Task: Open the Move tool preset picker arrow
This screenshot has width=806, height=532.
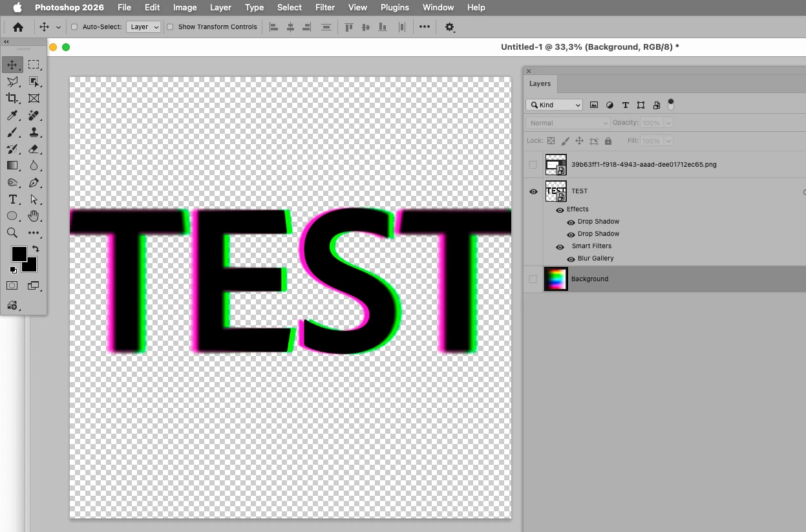Action: [x=58, y=27]
